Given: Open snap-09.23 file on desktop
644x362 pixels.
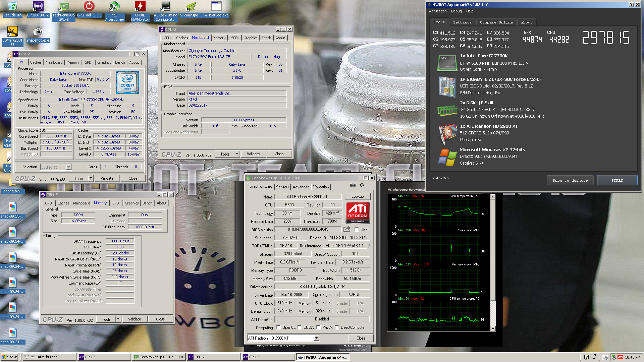Looking at the screenshot, I should (12, 210).
